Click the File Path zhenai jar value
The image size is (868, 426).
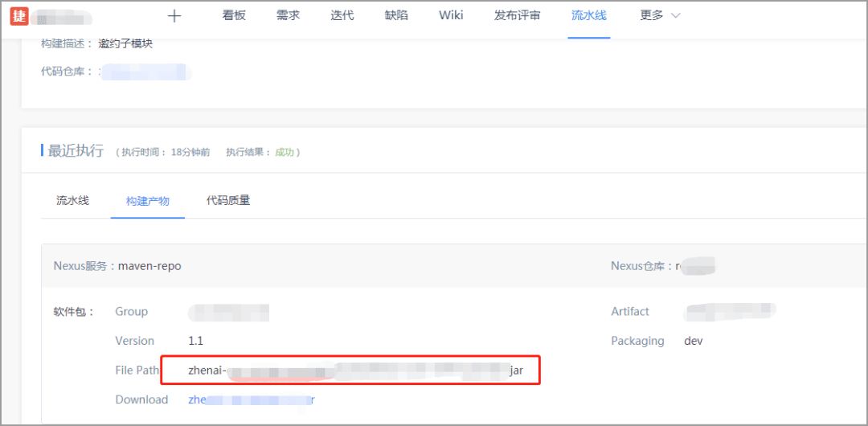point(355,370)
